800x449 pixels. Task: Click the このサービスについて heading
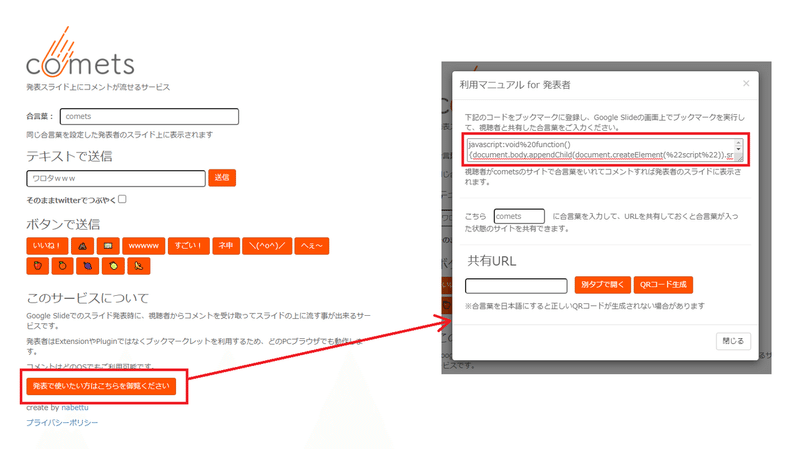[x=88, y=297]
